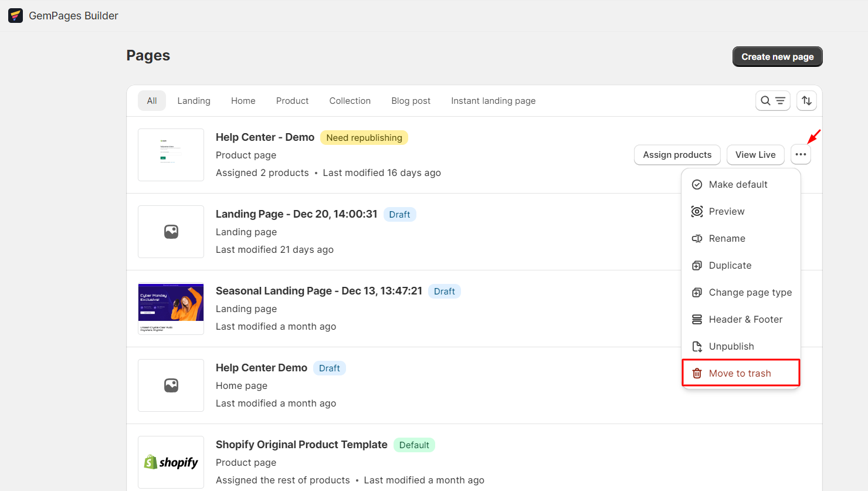This screenshot has width=868, height=491.
Task: Click Duplicate in the actions menu
Action: pos(730,266)
